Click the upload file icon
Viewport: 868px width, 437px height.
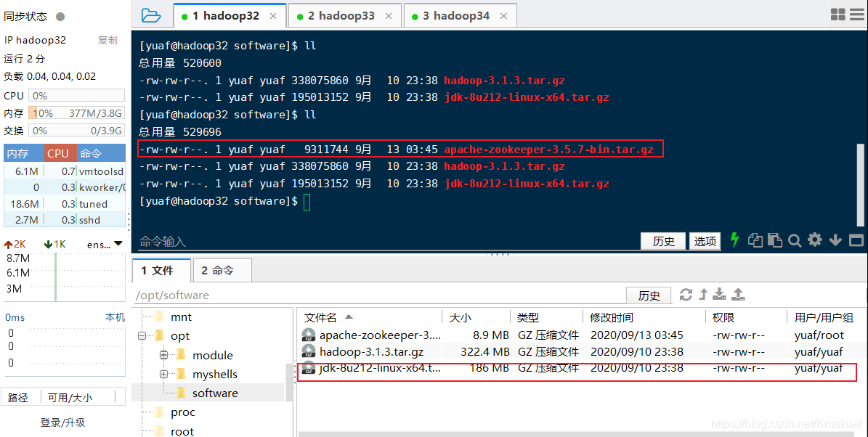click(738, 294)
